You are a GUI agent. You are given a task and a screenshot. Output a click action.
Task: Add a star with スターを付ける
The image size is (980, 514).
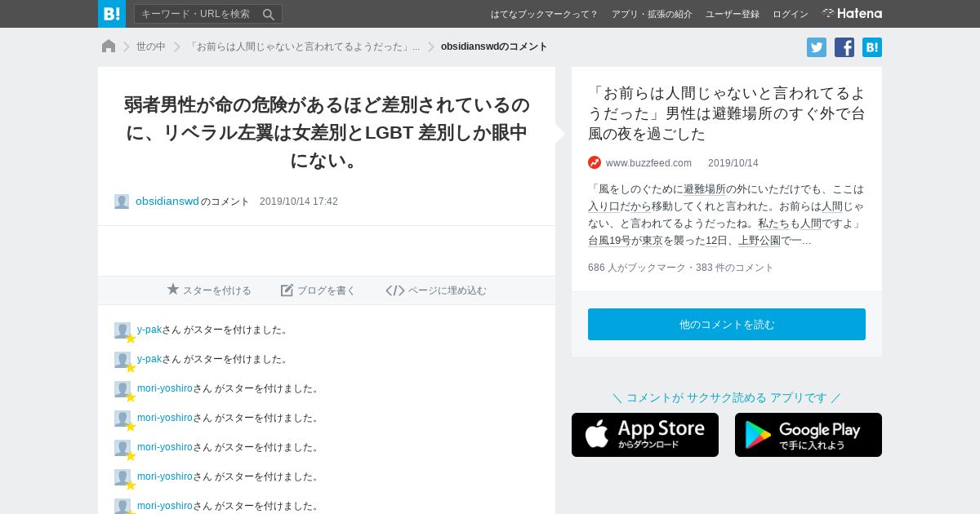point(209,290)
